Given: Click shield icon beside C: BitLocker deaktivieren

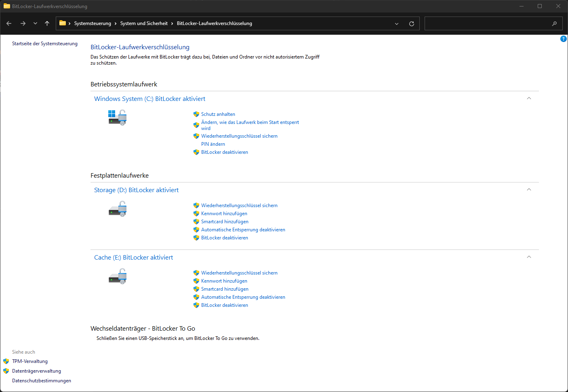Looking at the screenshot, I should point(196,152).
